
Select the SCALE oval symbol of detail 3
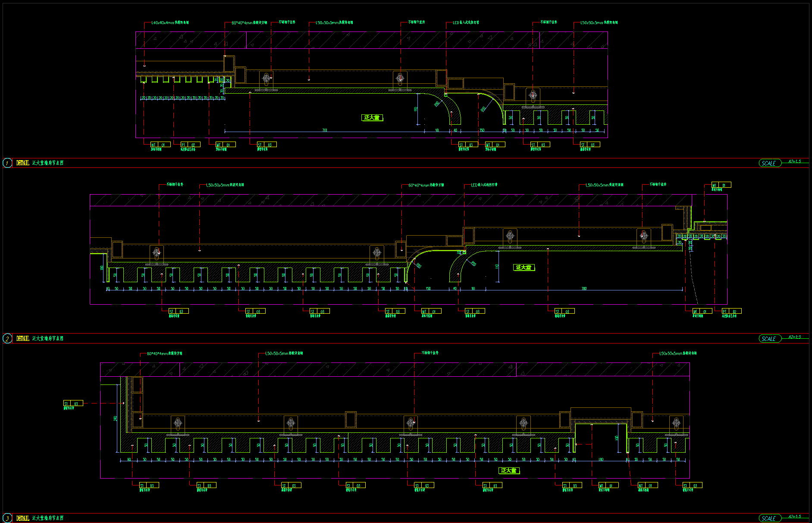click(770, 518)
